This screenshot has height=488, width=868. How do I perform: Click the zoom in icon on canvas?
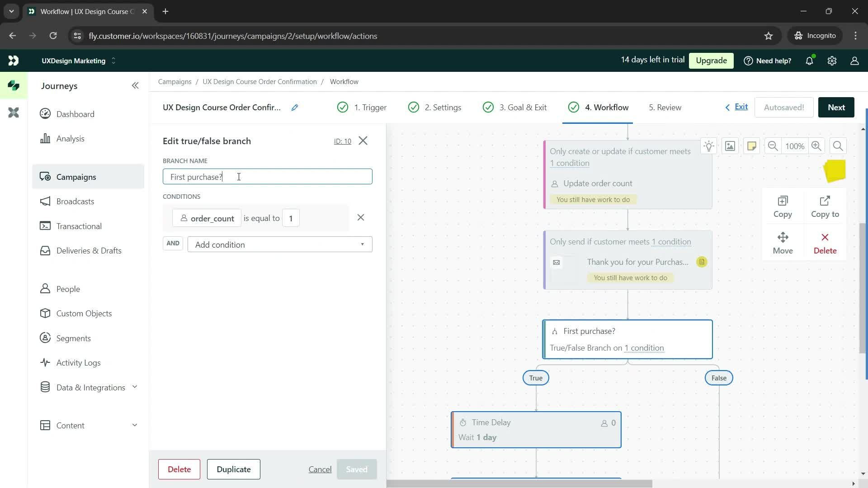(x=817, y=146)
